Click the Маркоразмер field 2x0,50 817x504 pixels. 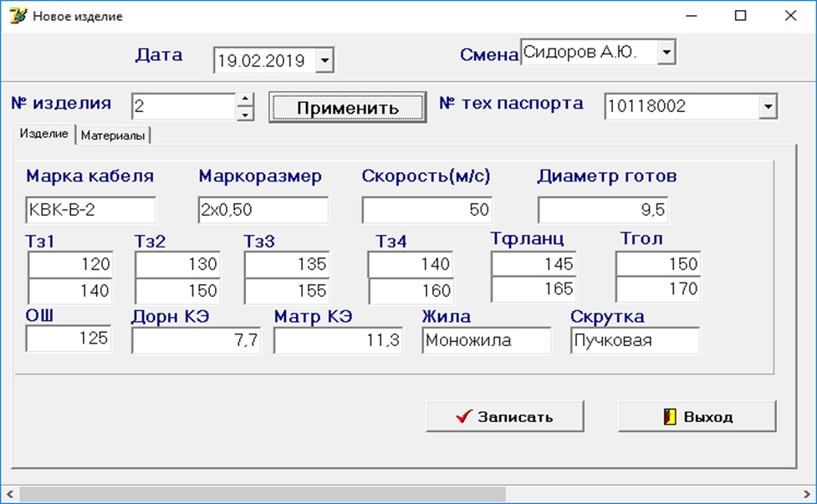tap(263, 210)
